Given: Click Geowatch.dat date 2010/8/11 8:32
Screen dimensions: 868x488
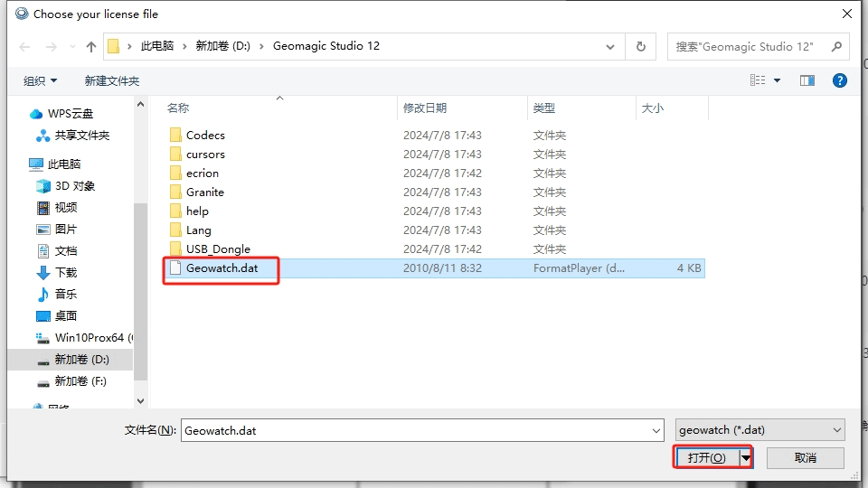Looking at the screenshot, I should click(442, 268).
